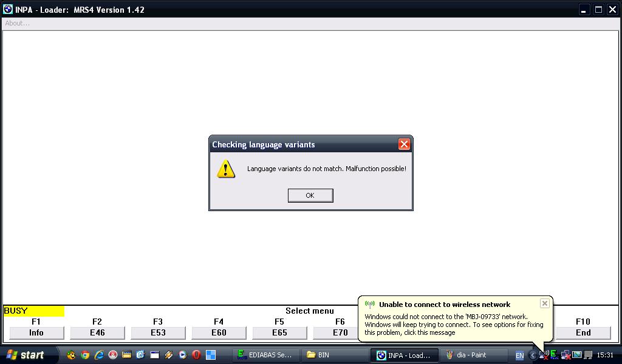Click the Select menu heading text
The image size is (622, 364).
click(x=309, y=311)
